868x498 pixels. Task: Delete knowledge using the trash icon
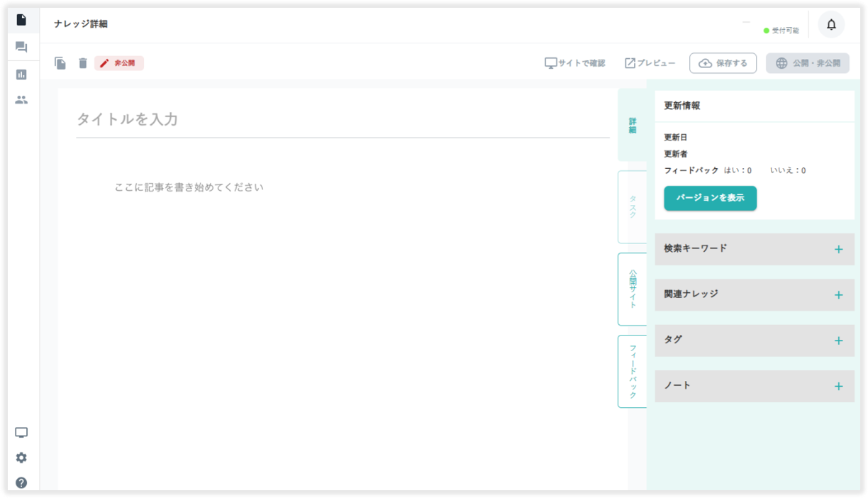(x=83, y=63)
